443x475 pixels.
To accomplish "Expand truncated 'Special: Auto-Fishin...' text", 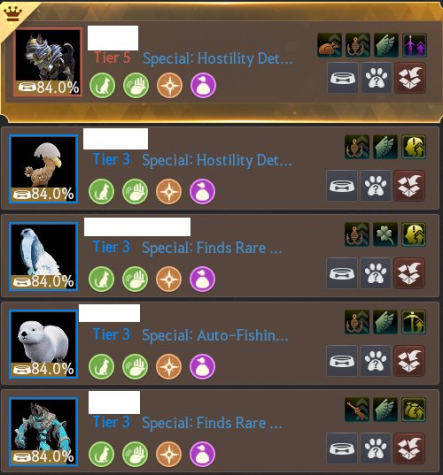I will point(215,335).
